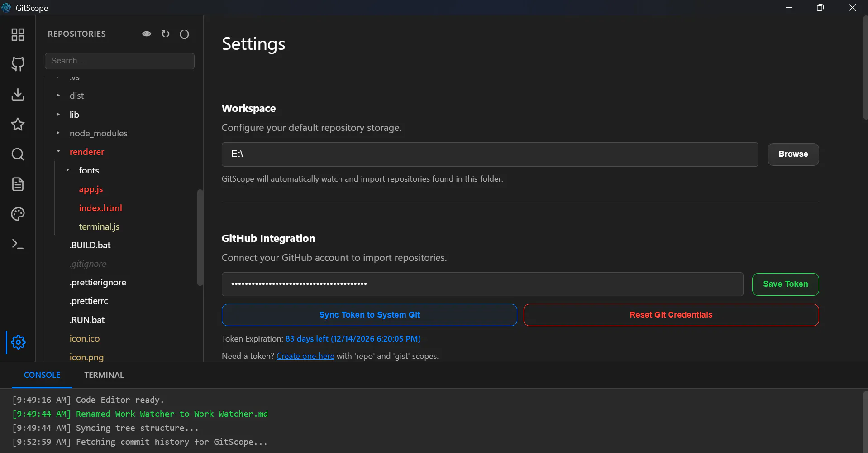The height and width of the screenshot is (453, 868).
Task: Expand the node_modules folder
Action: [58, 133]
